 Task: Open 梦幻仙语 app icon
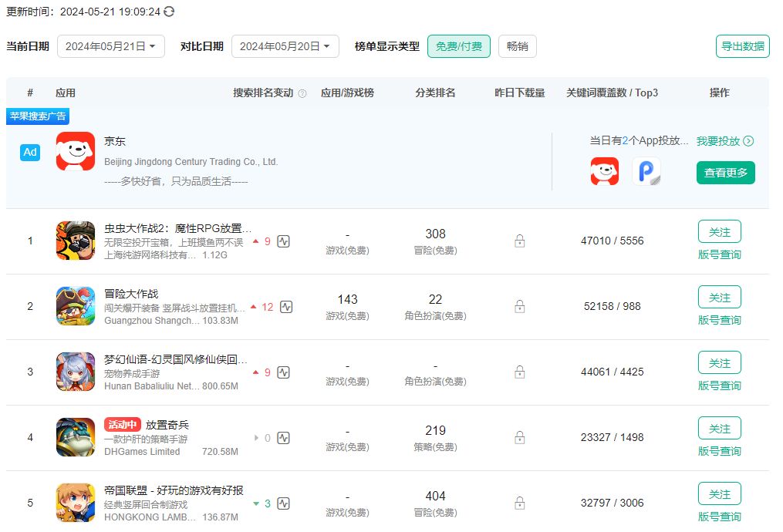(76, 372)
